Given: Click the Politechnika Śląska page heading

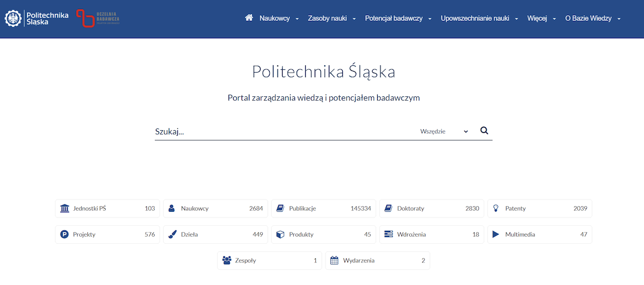Looking at the screenshot, I should pos(324,72).
